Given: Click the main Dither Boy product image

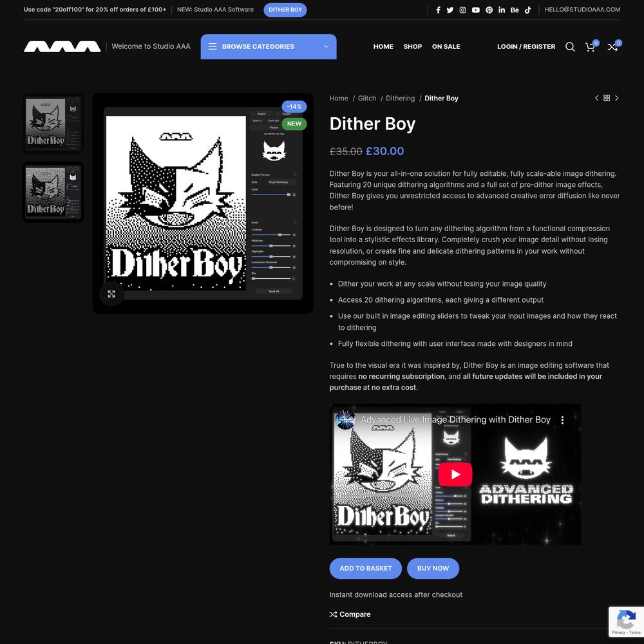Looking at the screenshot, I should (203, 204).
